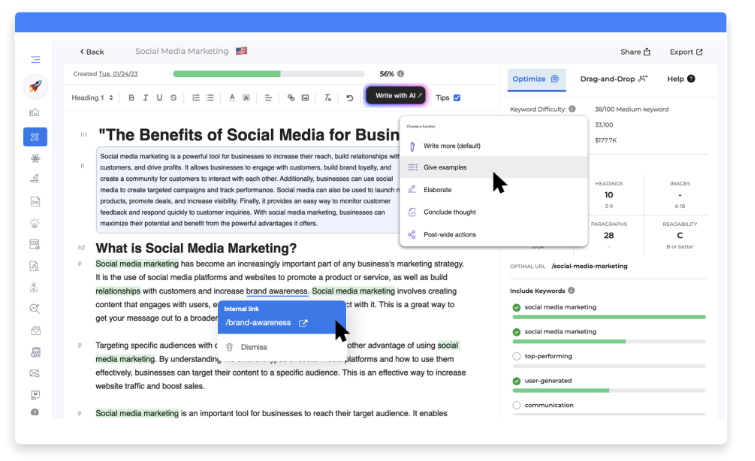Click the underlined brand awareness phrase
The height and width of the screenshot is (461, 755).
coord(277,291)
